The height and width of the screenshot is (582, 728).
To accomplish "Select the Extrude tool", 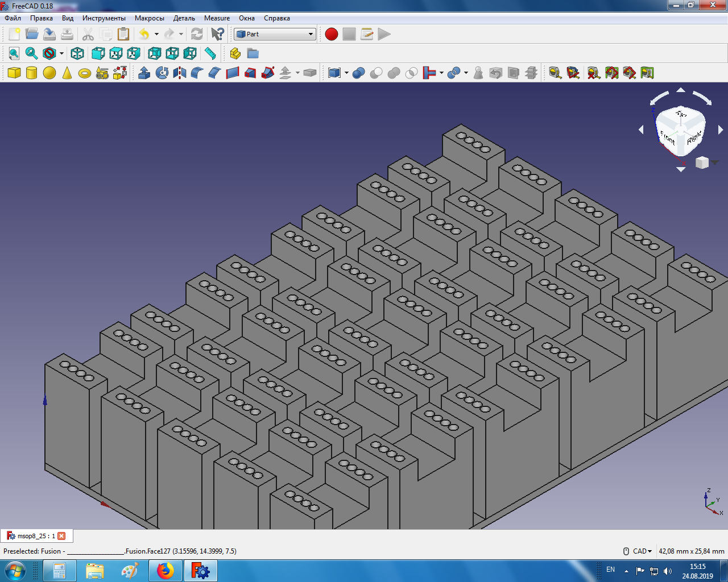I will coord(144,73).
